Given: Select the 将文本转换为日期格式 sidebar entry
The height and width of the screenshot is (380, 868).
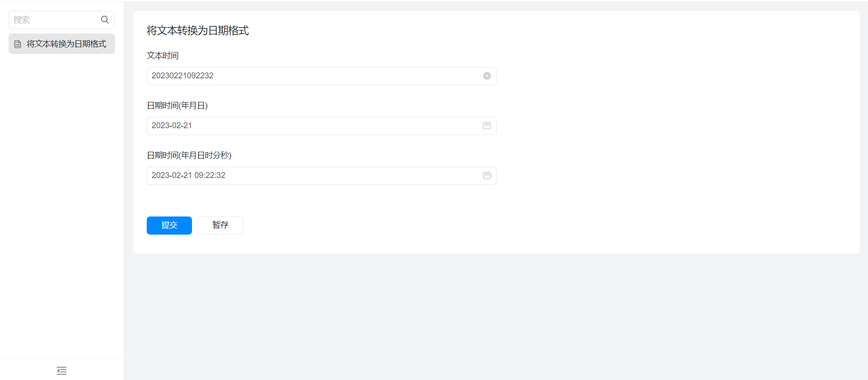Looking at the screenshot, I should [62, 44].
